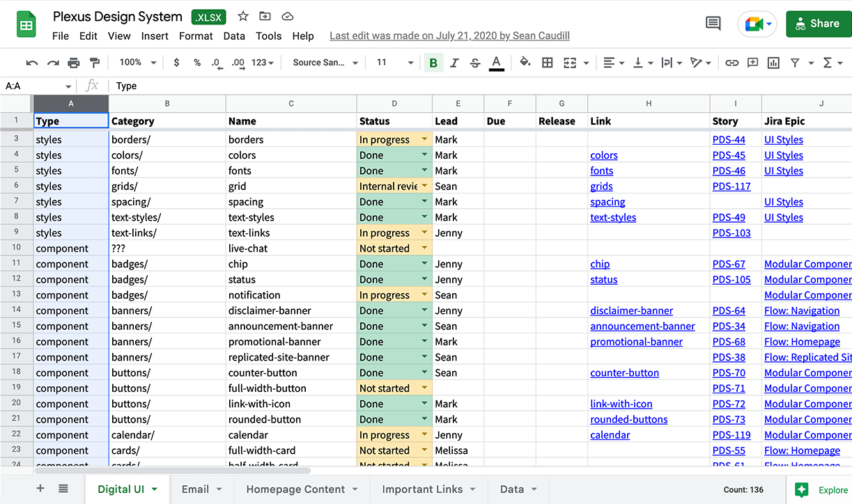Click the move to folder icon
Screen dimensions: 852x504
(x=265, y=16)
